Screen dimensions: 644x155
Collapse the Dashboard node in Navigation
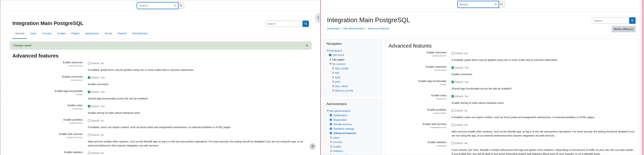(328, 51)
